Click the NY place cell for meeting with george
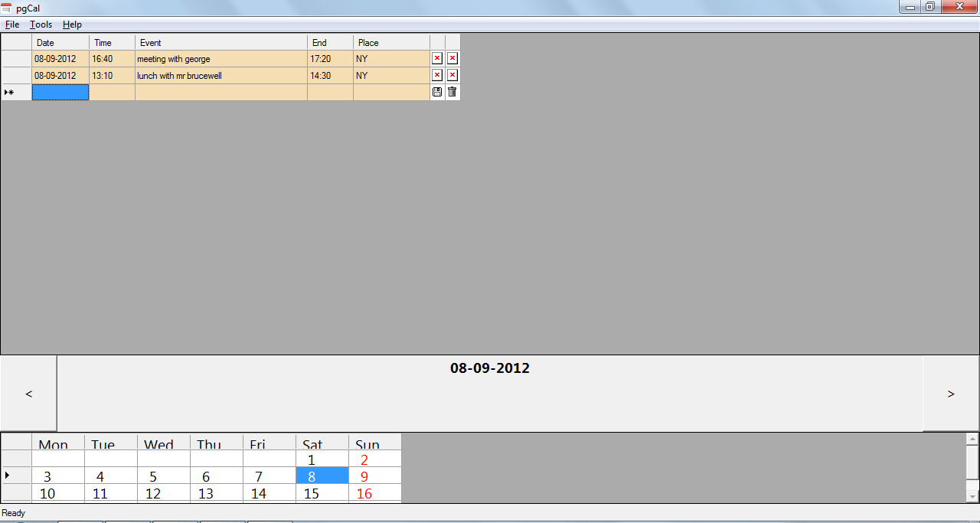Image resolution: width=980 pixels, height=523 pixels. 392,58
